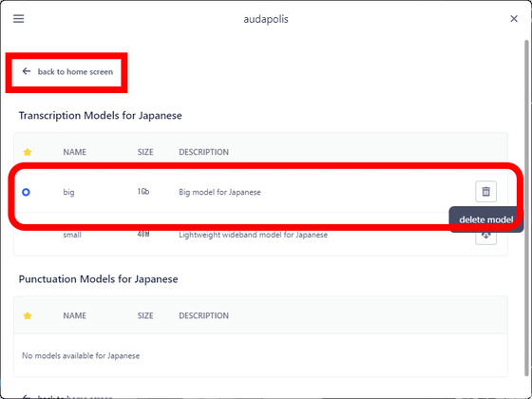This screenshot has width=532, height=399.
Task: Click 'No models available for Japanese' text
Action: 81,355
